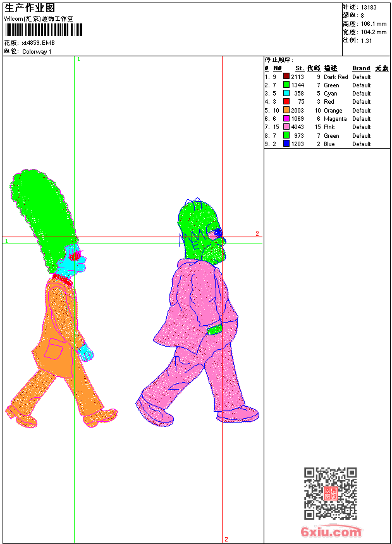The height and width of the screenshot is (544, 392).
Task: Select the Orange color swatch
Action: point(286,110)
